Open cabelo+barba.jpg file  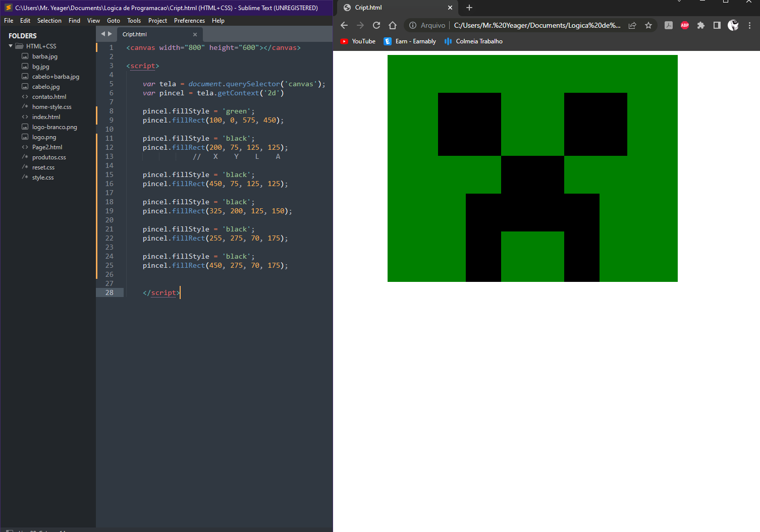click(56, 77)
